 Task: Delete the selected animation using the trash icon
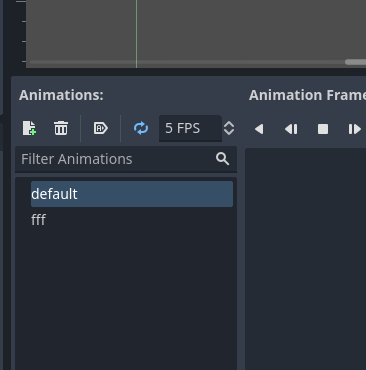61,128
